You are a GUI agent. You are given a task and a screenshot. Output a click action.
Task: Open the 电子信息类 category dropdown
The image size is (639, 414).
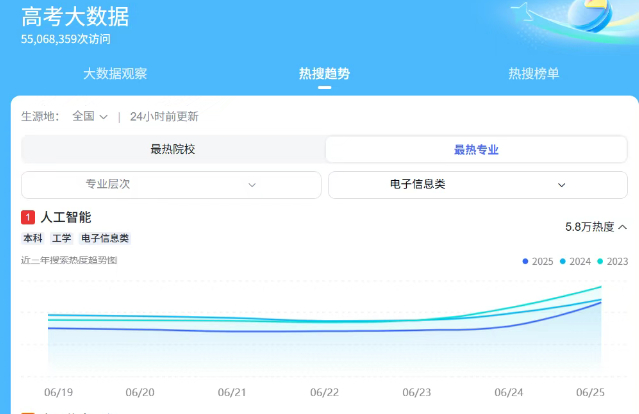pos(478,185)
